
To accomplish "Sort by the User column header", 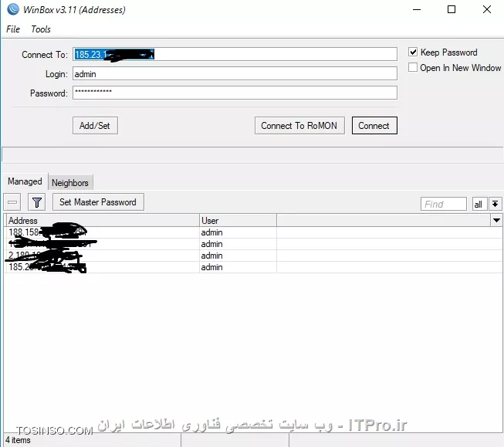I will point(238,221).
